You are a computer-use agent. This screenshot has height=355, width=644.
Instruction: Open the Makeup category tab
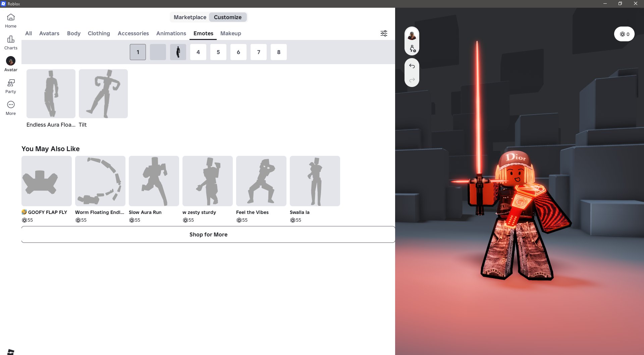[x=231, y=33]
